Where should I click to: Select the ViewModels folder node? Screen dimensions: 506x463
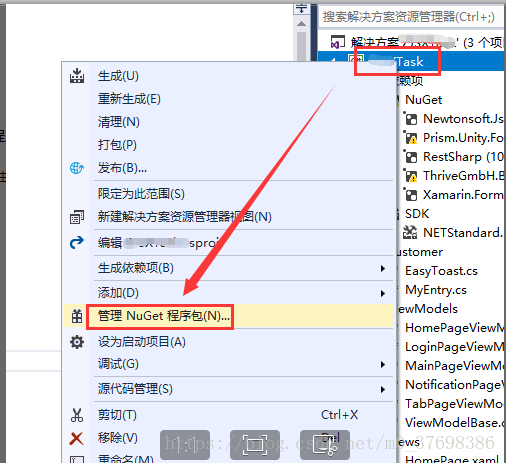427,309
